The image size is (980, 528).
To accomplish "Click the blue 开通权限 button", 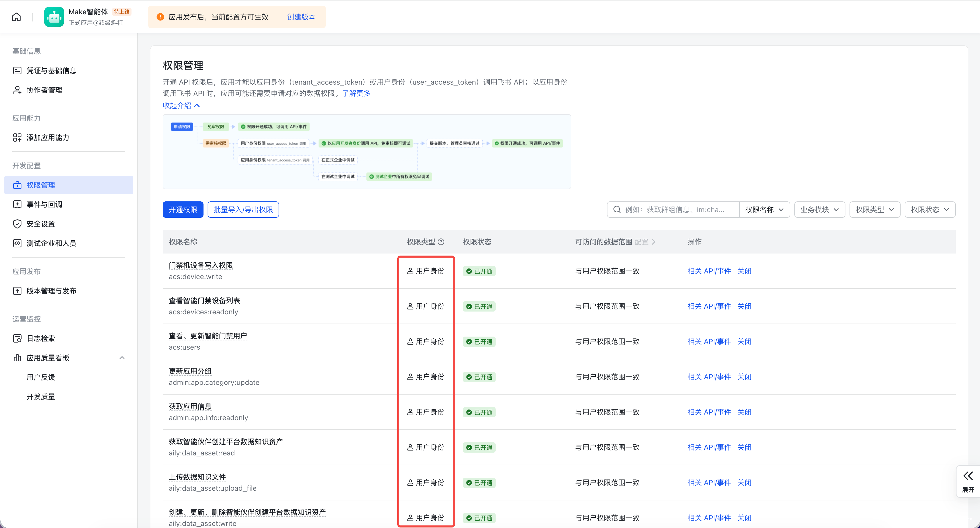I will (183, 210).
